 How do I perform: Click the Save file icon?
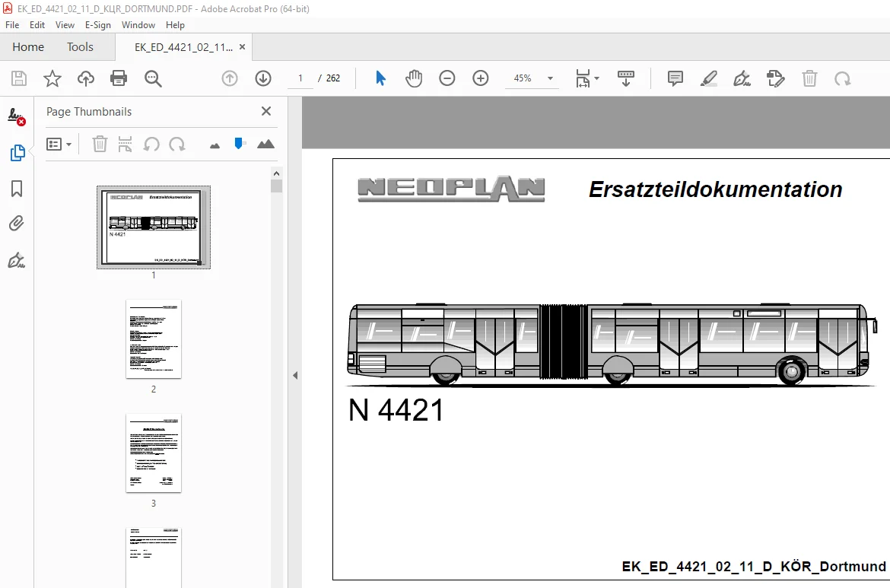(x=19, y=78)
